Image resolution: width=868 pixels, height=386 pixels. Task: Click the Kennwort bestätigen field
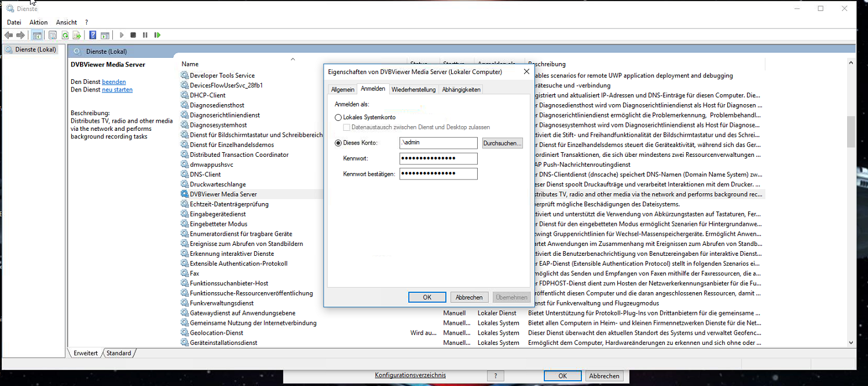pyautogui.click(x=438, y=174)
